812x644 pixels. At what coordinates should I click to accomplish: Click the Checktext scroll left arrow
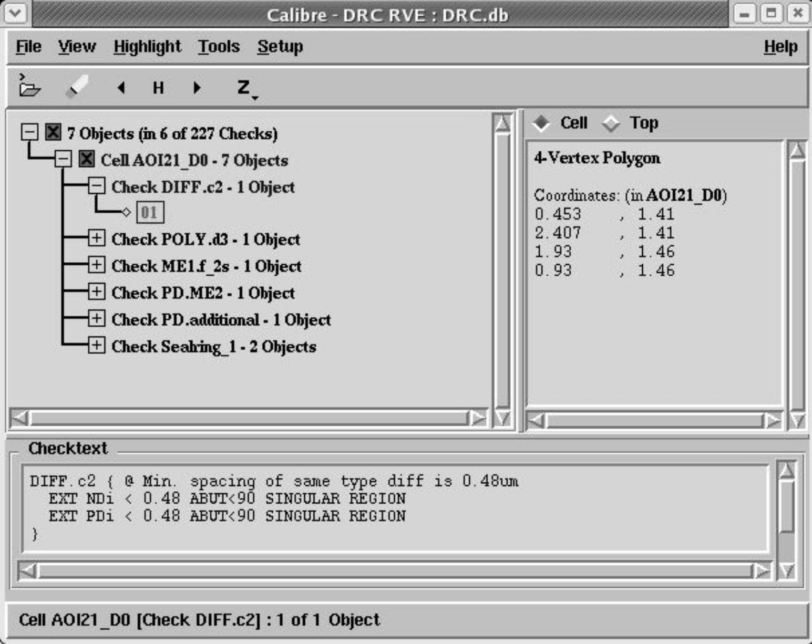[x=28, y=570]
